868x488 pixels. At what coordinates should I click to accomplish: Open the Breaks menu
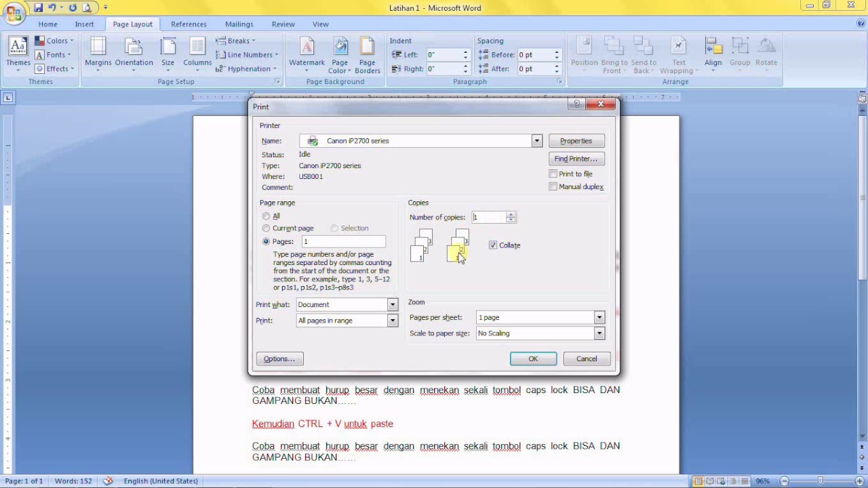235,41
